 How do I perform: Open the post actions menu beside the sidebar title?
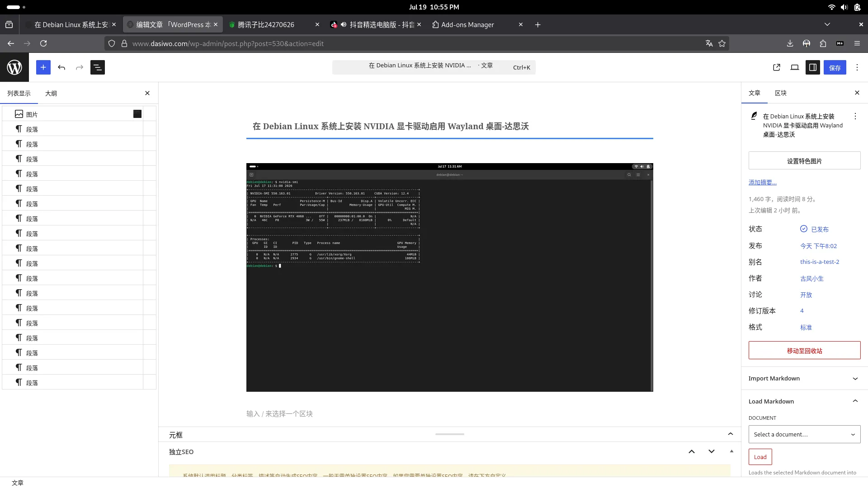click(x=855, y=116)
